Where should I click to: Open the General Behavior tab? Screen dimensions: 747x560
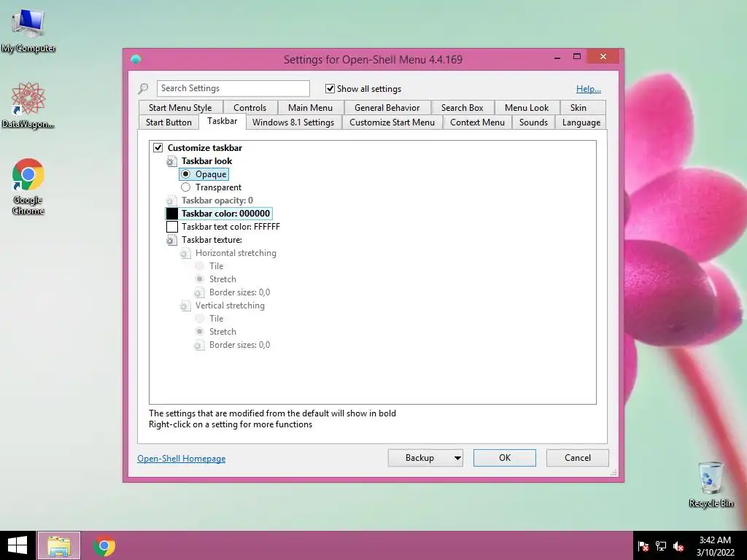[x=387, y=108]
